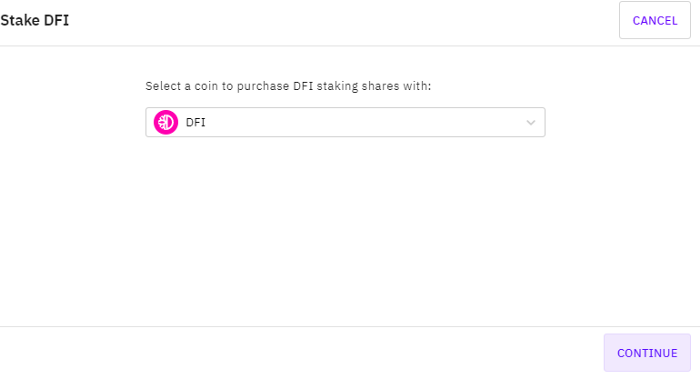
Task: Proceed with staking via CONTINUE
Action: point(647,353)
